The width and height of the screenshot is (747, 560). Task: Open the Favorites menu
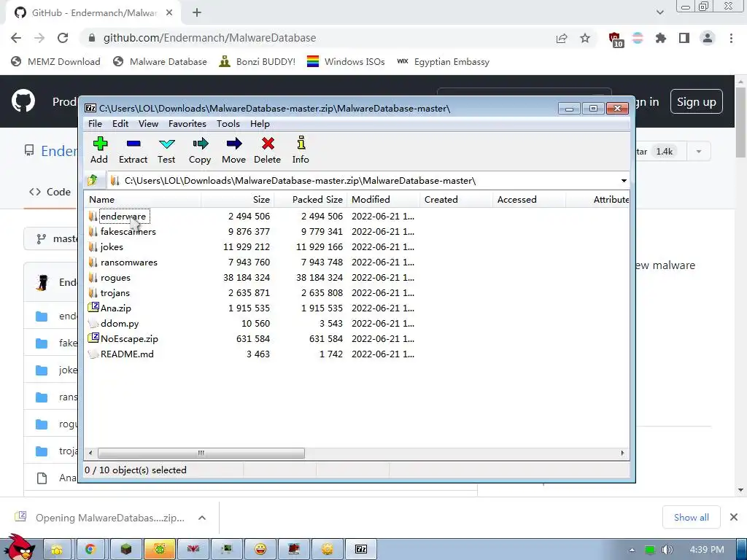click(187, 124)
